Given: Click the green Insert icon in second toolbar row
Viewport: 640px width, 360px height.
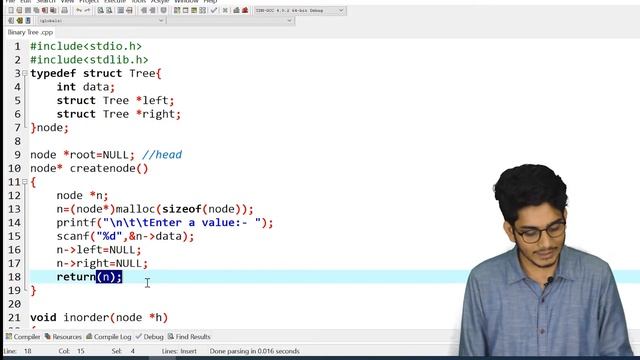Looking at the screenshot, I should click(20, 20).
